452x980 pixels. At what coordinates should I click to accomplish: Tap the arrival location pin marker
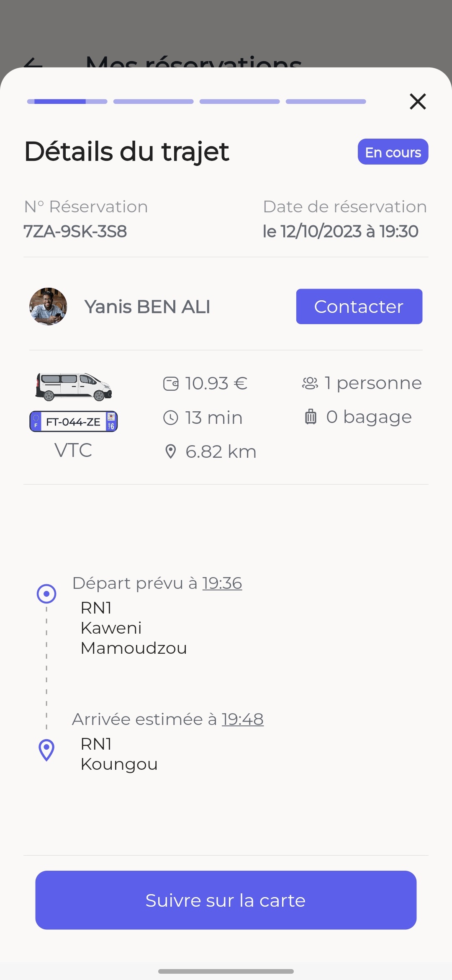click(x=46, y=750)
